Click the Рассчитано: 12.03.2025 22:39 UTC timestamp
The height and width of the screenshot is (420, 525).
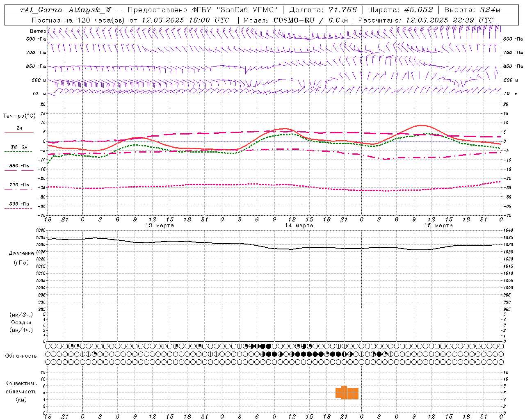[x=426, y=20]
